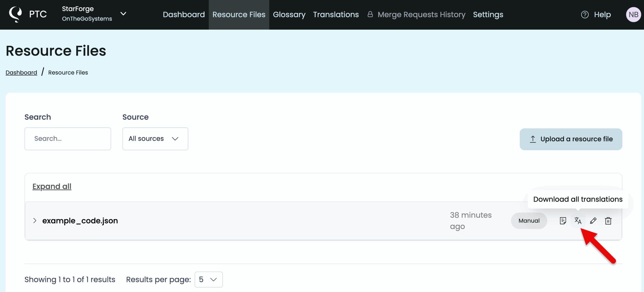644x292 pixels.
Task: Click the notes icon for example_code.json
Action: [563, 221]
